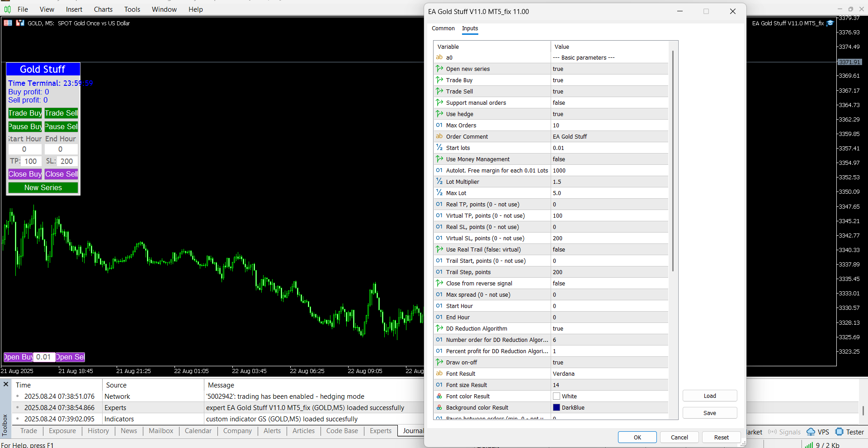Open the Insert menu
Screen dimensions: 868x448
pyautogui.click(x=74, y=9)
